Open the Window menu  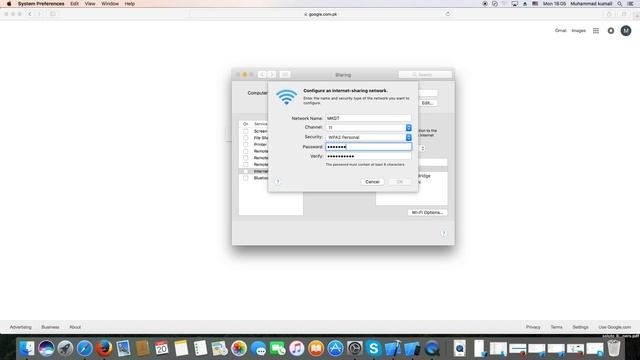coord(110,4)
